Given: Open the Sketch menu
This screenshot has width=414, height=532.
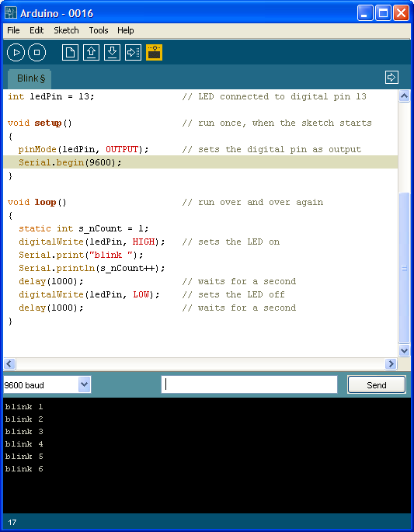Looking at the screenshot, I should pyautogui.click(x=66, y=30).
